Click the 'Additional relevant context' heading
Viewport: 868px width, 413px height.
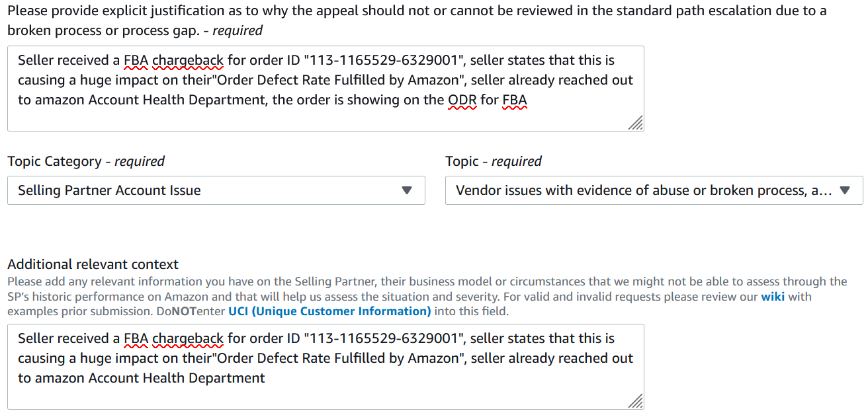93,264
